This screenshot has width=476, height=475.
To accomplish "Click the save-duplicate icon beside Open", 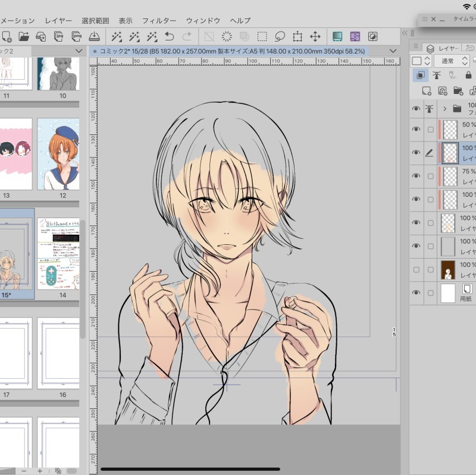I will click(41, 37).
